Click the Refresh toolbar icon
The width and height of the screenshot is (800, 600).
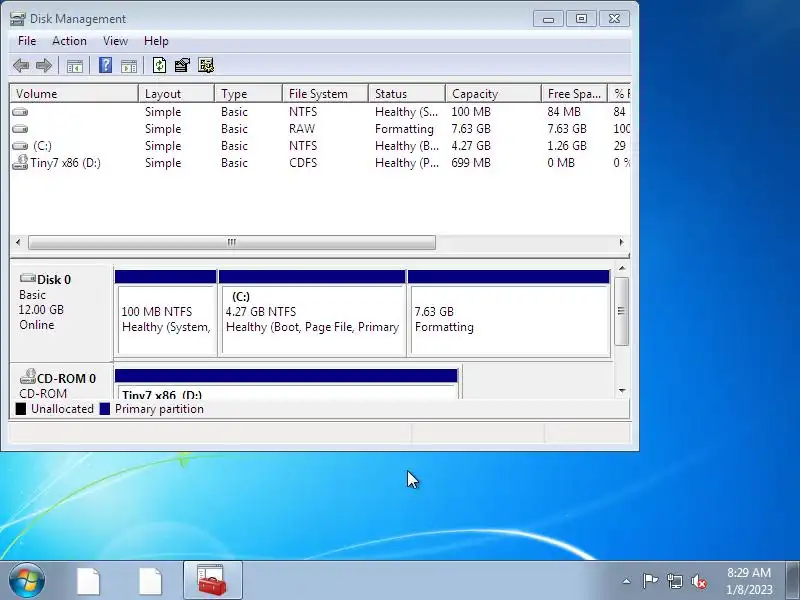159,65
